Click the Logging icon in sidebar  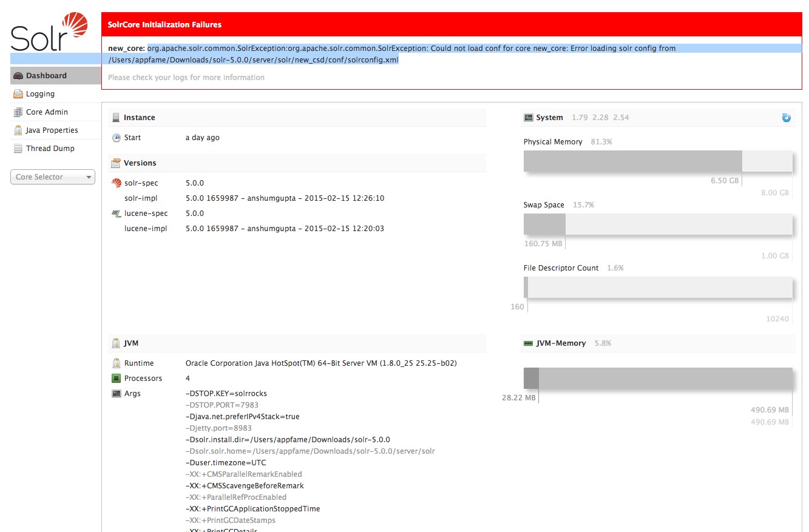[x=18, y=94]
